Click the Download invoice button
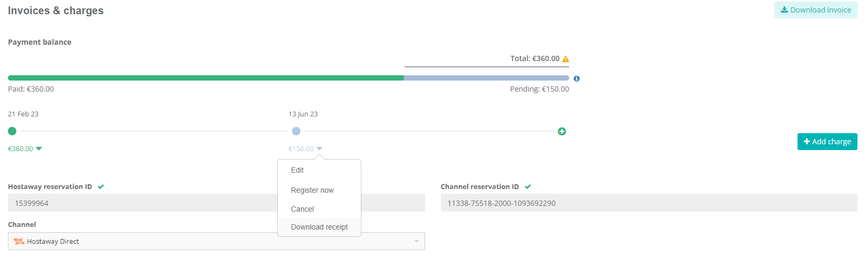868x268 pixels. coord(816,10)
